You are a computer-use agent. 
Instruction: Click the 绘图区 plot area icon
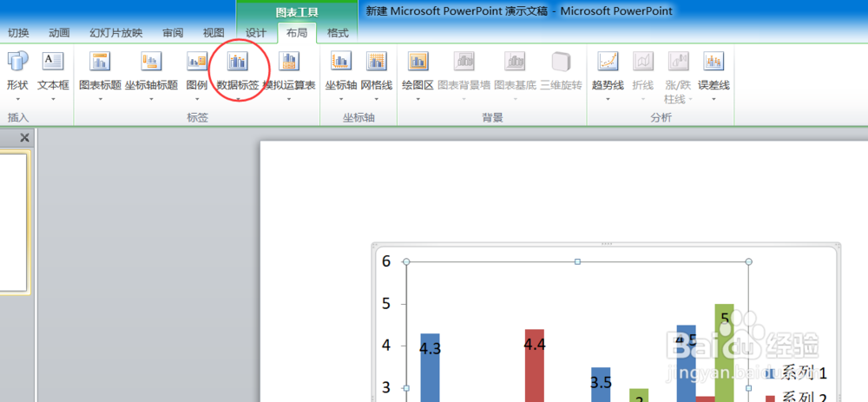[418, 61]
